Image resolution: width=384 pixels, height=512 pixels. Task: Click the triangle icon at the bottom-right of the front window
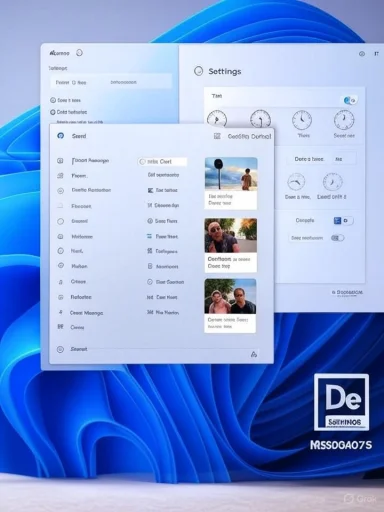point(254,354)
